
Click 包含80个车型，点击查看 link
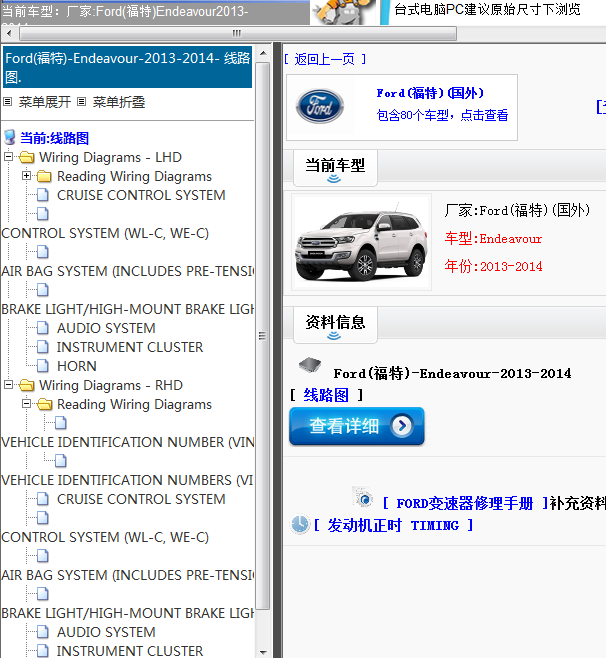tap(442, 115)
